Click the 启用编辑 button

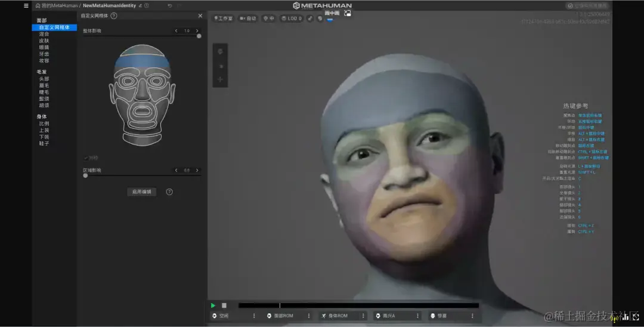142,192
